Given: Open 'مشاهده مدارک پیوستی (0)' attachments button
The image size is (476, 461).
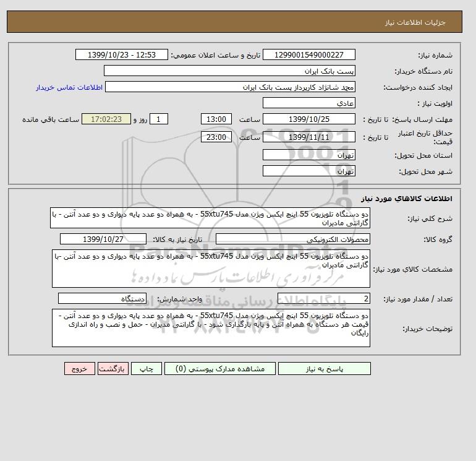Looking at the screenshot, I should coord(220,369).
